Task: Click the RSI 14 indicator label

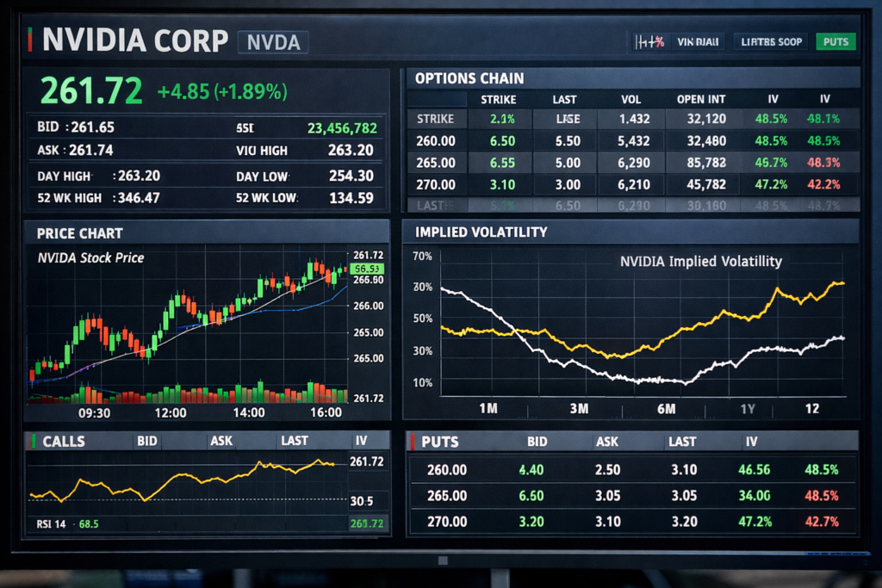Action: (51, 523)
